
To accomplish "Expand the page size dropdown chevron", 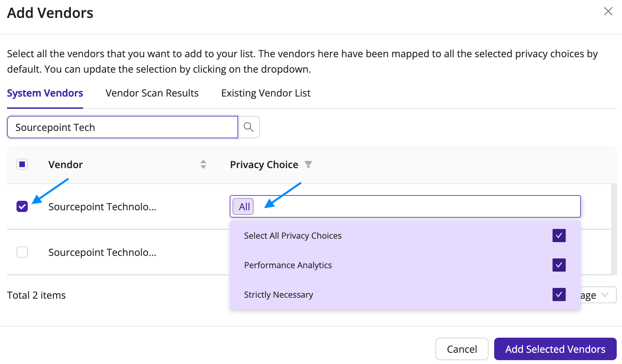I will [605, 295].
